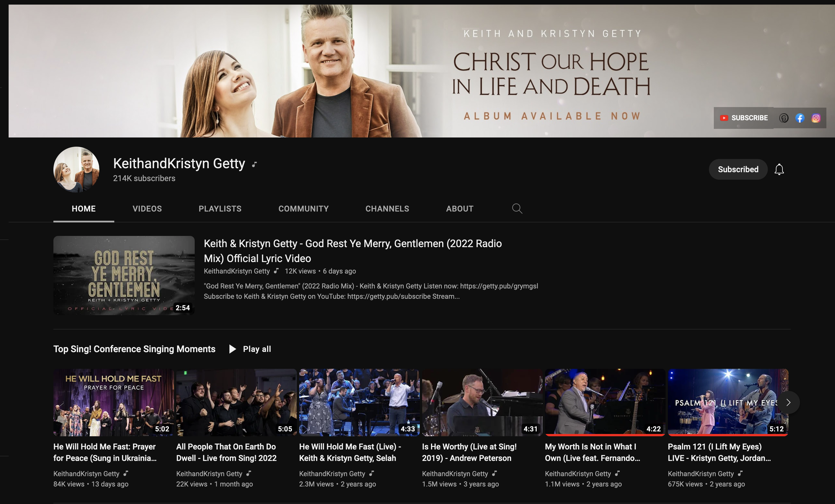Screen dimensions: 835x504
Task: Click the next arrow on the video carousel
Action: pos(788,402)
